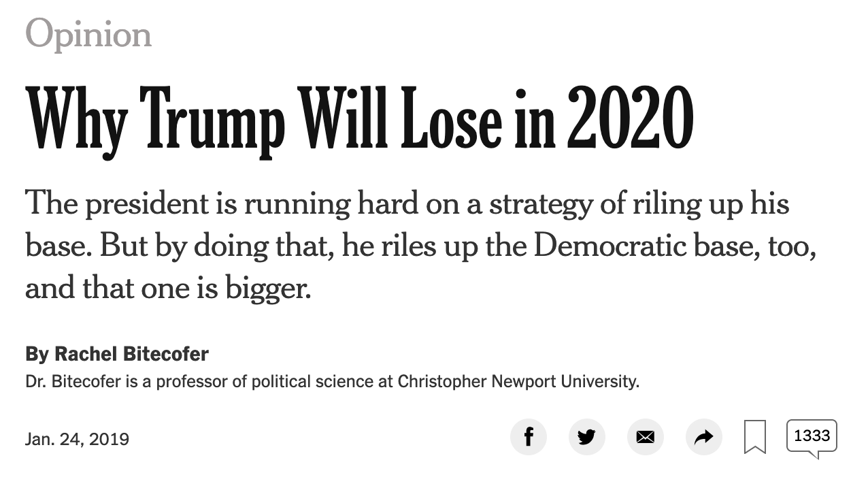Save the story using the bookmark ribbon
This screenshot has height=490, width=868.
click(755, 437)
